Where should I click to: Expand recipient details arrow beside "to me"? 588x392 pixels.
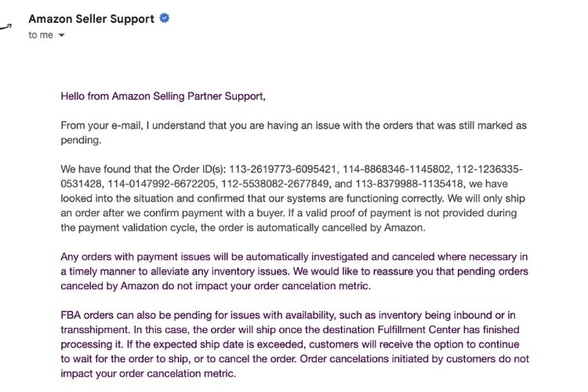(x=61, y=36)
